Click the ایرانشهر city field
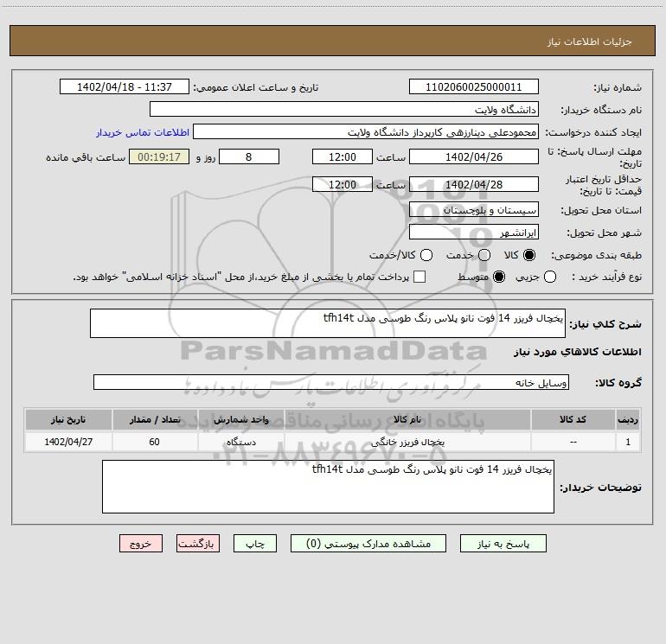Screen dimensions: 666x644 point(474,232)
